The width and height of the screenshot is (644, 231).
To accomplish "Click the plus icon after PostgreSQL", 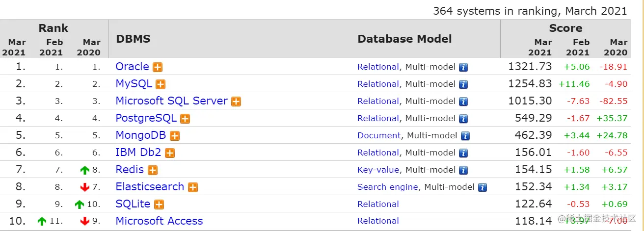I will (x=185, y=119).
